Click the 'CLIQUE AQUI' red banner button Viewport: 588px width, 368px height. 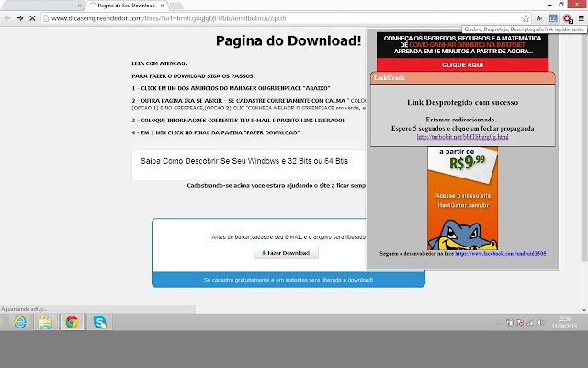pyautogui.click(x=462, y=65)
